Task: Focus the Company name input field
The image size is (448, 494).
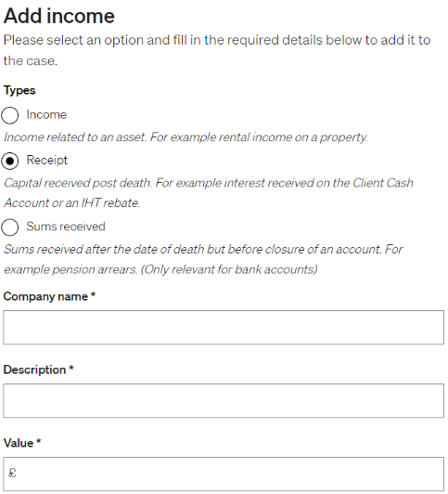Action: click(224, 328)
